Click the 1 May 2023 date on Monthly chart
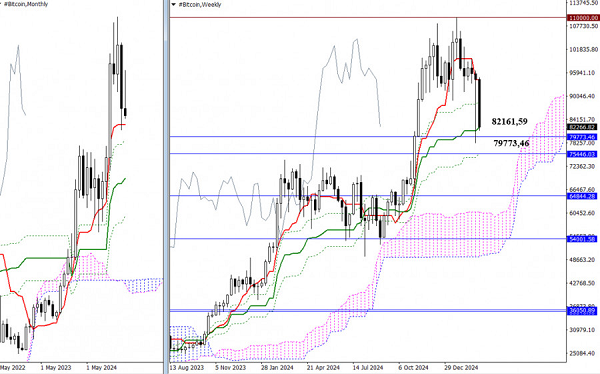The image size is (600, 374). point(56,368)
